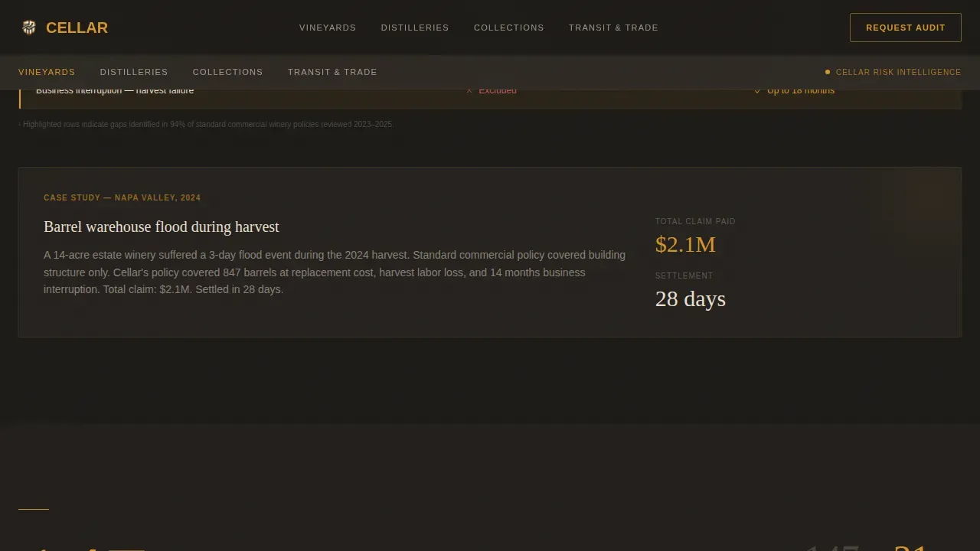The width and height of the screenshot is (980, 551).
Task: Go to Transit & Trade in the main header
Action: coord(613,28)
